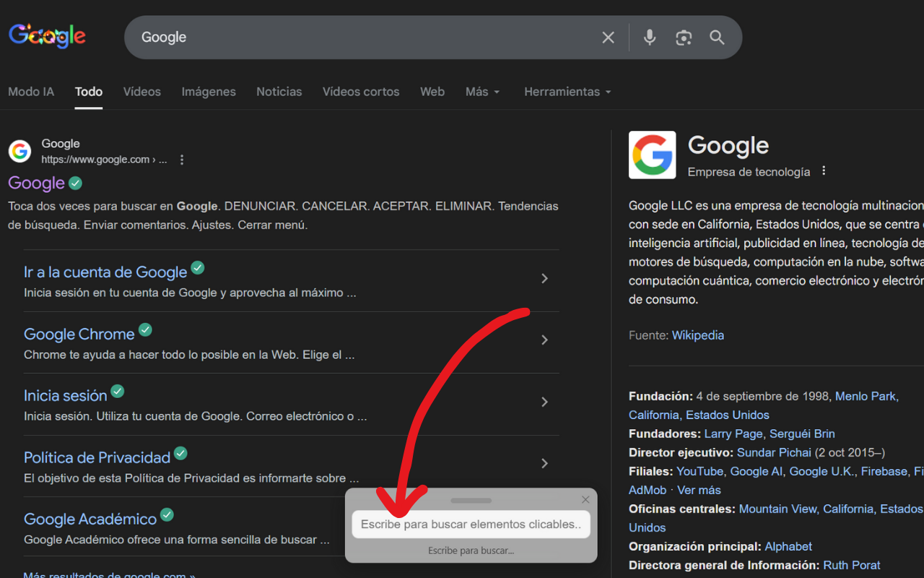Image resolution: width=924 pixels, height=578 pixels.
Task: Start voice search with microphone icon
Action: 650,38
